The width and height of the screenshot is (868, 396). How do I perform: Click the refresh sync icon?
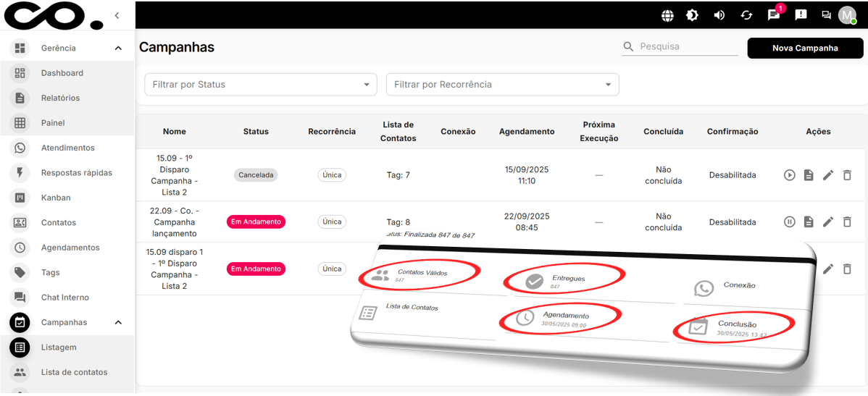coord(746,15)
